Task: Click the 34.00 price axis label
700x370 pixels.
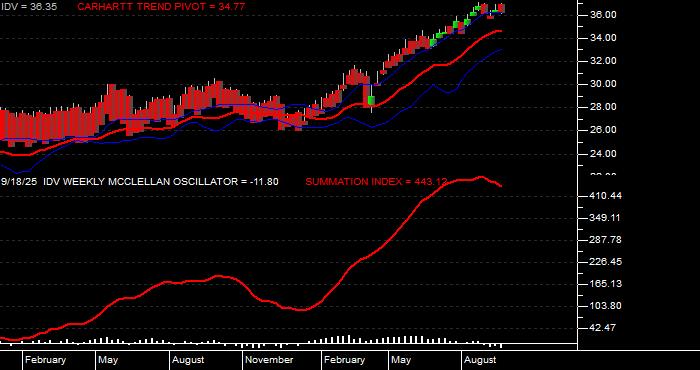Action: (x=604, y=38)
